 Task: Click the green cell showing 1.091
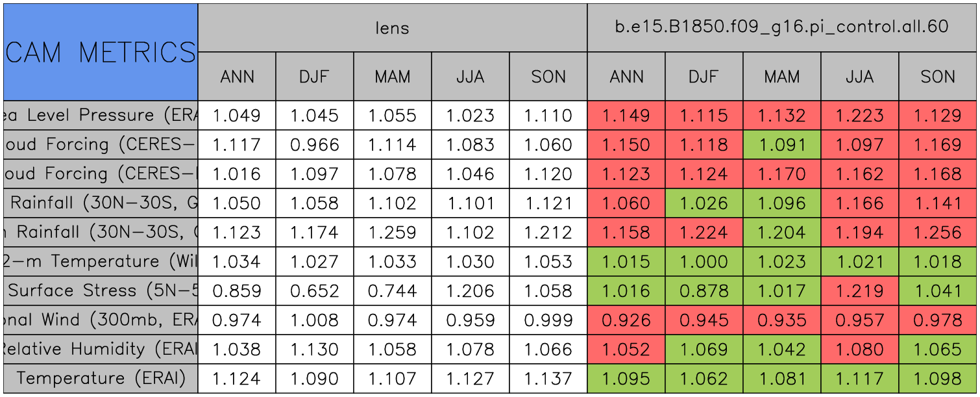781,145
